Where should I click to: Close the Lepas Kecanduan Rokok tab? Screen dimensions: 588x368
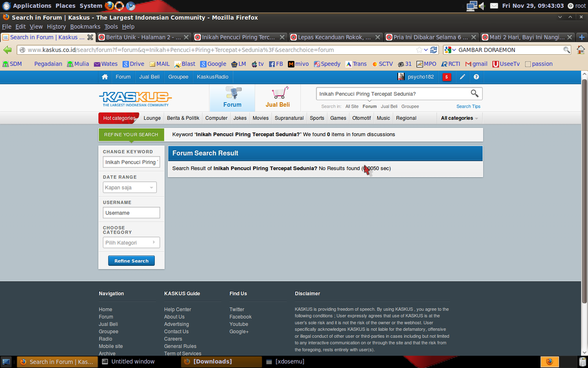[378, 37]
